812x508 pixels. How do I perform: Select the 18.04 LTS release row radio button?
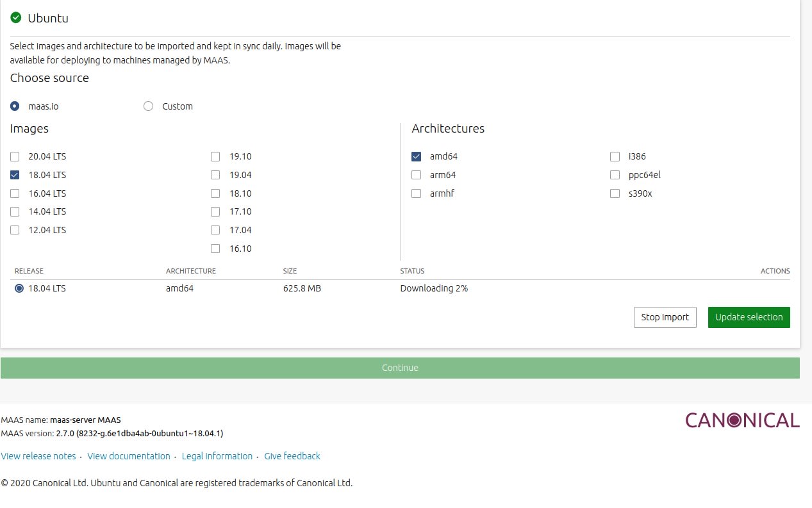click(x=19, y=288)
